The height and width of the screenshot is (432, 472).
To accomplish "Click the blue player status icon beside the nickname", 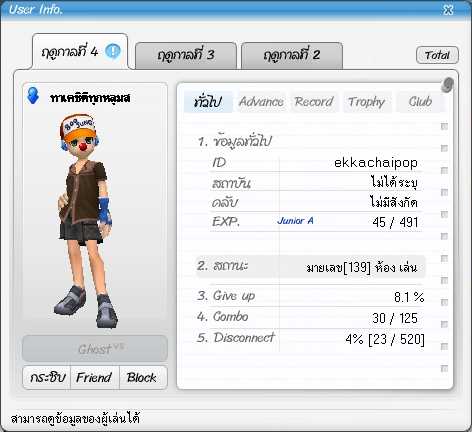I will point(33,96).
